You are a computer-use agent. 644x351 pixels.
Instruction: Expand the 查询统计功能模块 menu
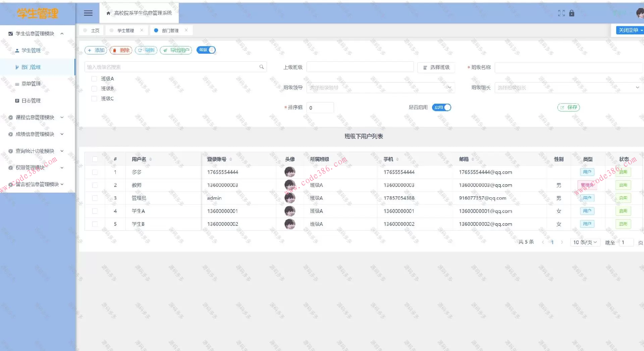point(37,151)
